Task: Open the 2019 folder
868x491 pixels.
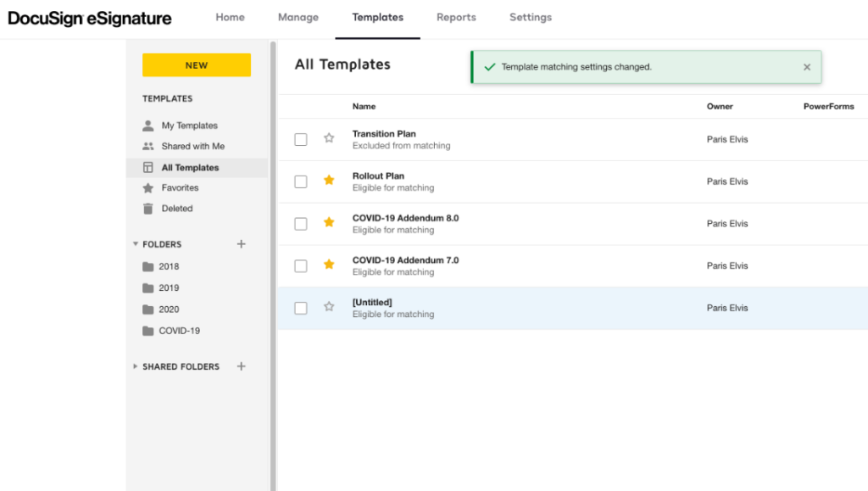Action: coord(169,287)
